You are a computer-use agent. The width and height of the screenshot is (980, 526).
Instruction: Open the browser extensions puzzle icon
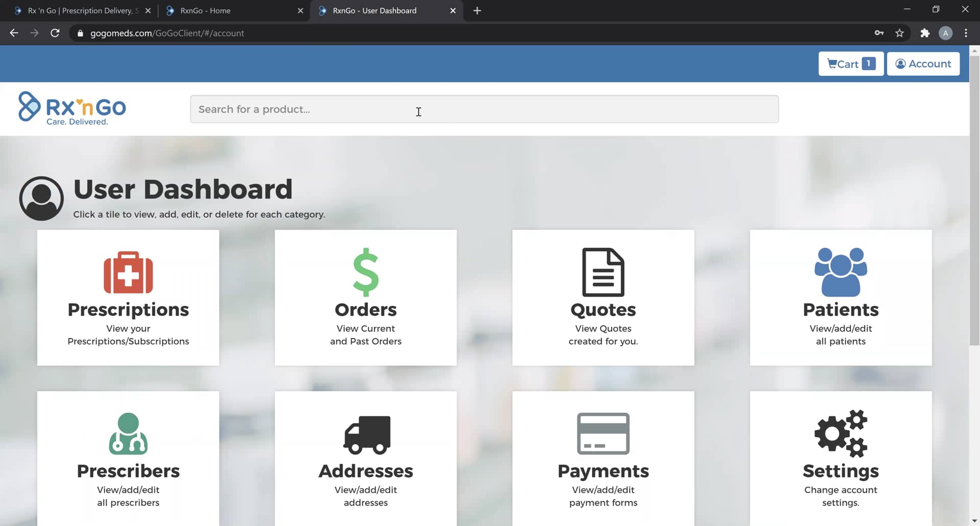pyautogui.click(x=925, y=33)
